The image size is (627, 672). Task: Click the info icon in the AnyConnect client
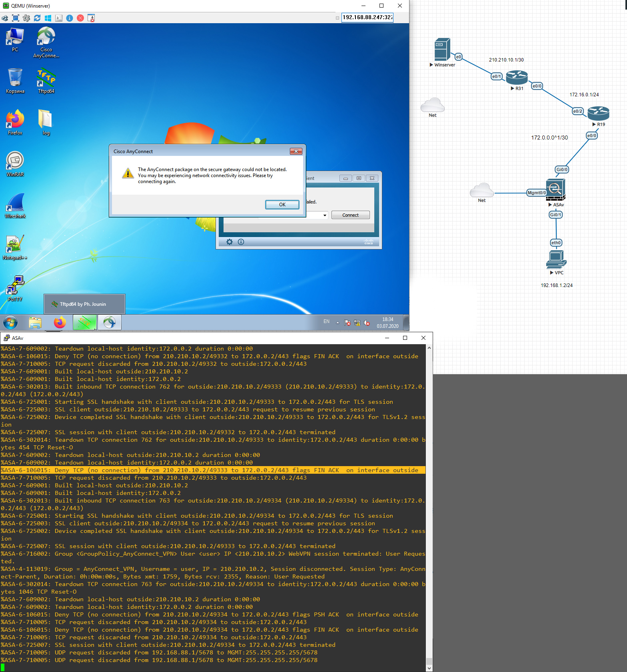(x=241, y=242)
